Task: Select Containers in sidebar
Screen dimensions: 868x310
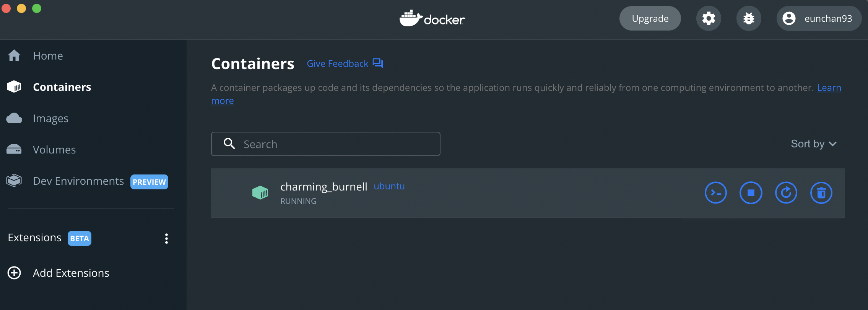Action: (62, 87)
